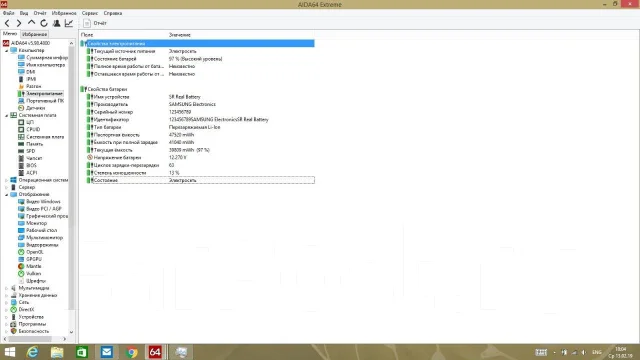Expand the Операционная система tree branch
The height and width of the screenshot is (360, 640).
pos(7,180)
